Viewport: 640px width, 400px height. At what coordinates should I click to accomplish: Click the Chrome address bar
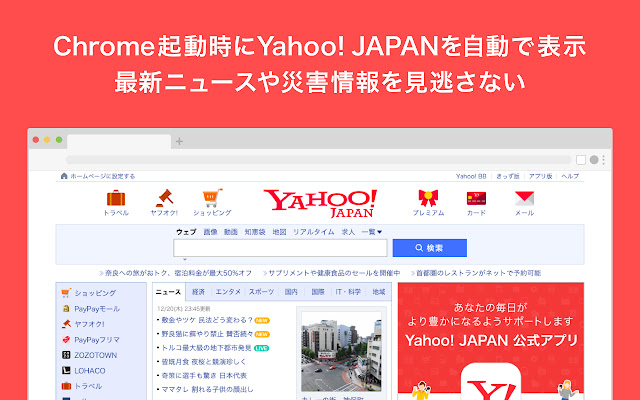click(318, 160)
